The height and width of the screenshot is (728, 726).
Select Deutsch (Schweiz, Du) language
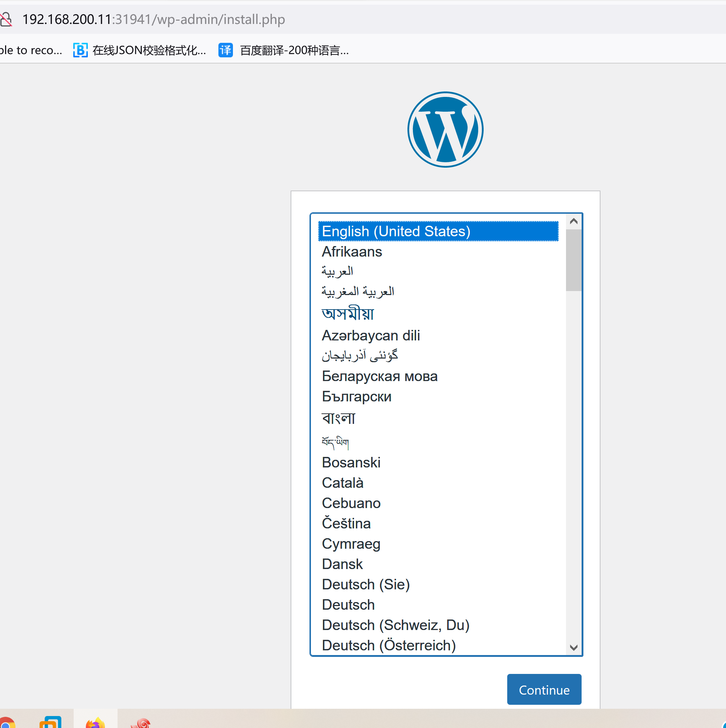[438, 625]
